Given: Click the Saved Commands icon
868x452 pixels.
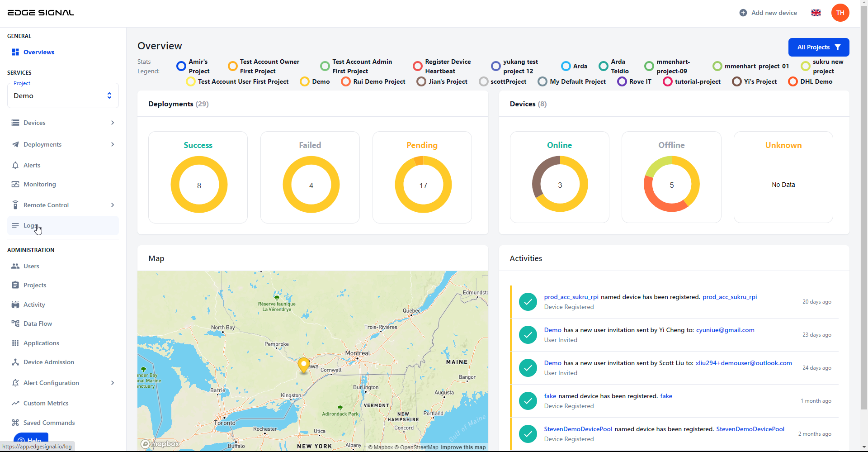Looking at the screenshot, I should [x=15, y=423].
